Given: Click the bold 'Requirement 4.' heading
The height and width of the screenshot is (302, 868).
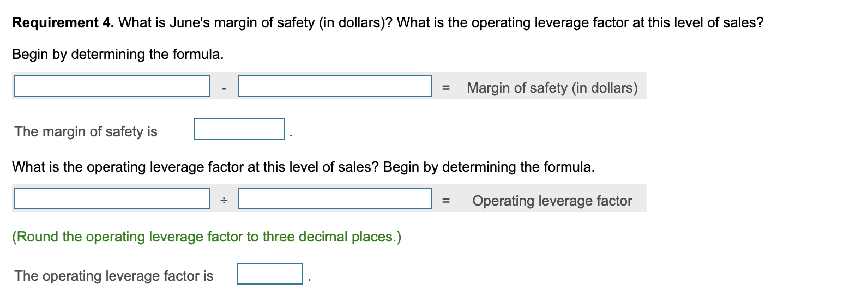Looking at the screenshot, I should point(63,22).
